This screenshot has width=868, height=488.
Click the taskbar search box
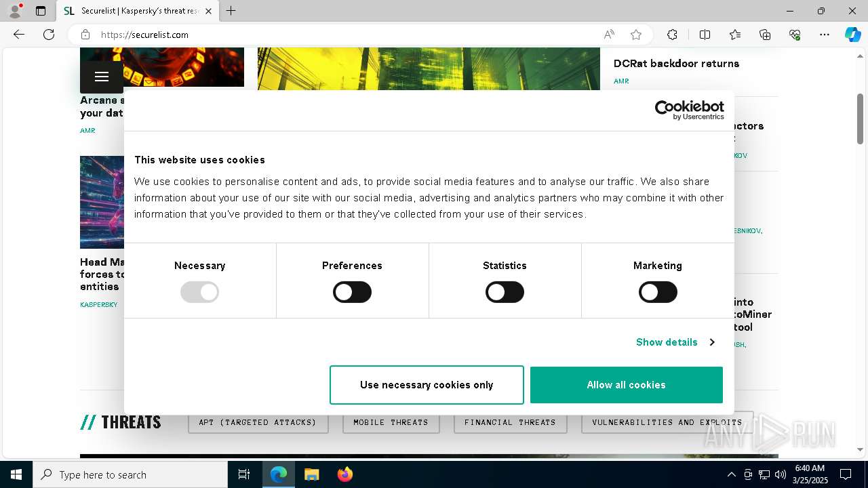(x=130, y=474)
